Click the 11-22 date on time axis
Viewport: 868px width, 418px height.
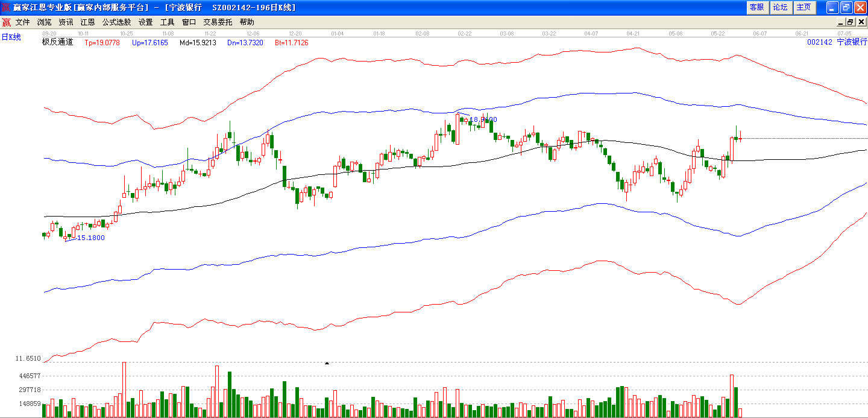point(210,34)
